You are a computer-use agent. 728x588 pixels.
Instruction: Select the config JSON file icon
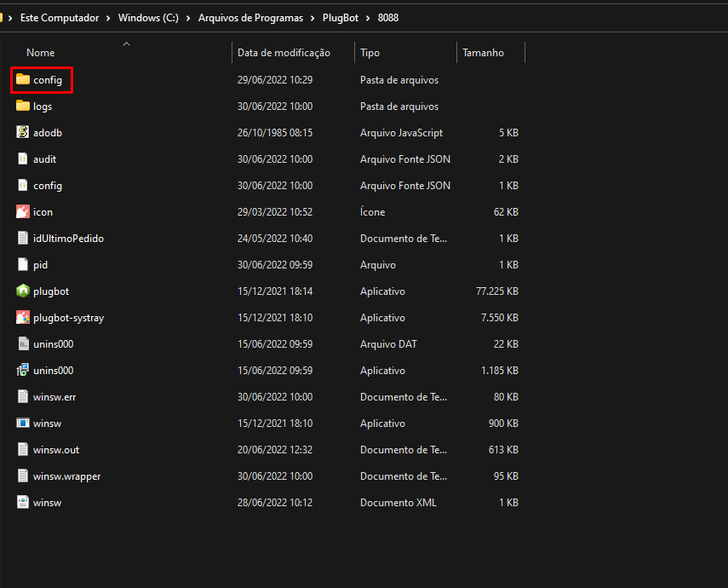click(23, 186)
